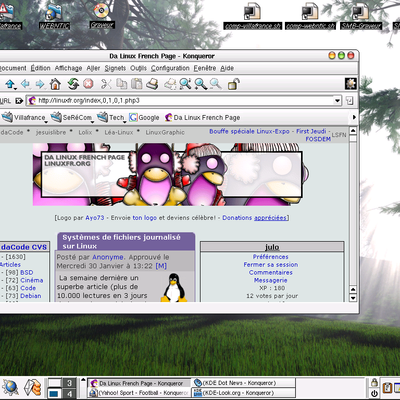Click the Go button beside the URL field
The width and height of the screenshot is (400, 400).
tap(349, 100)
